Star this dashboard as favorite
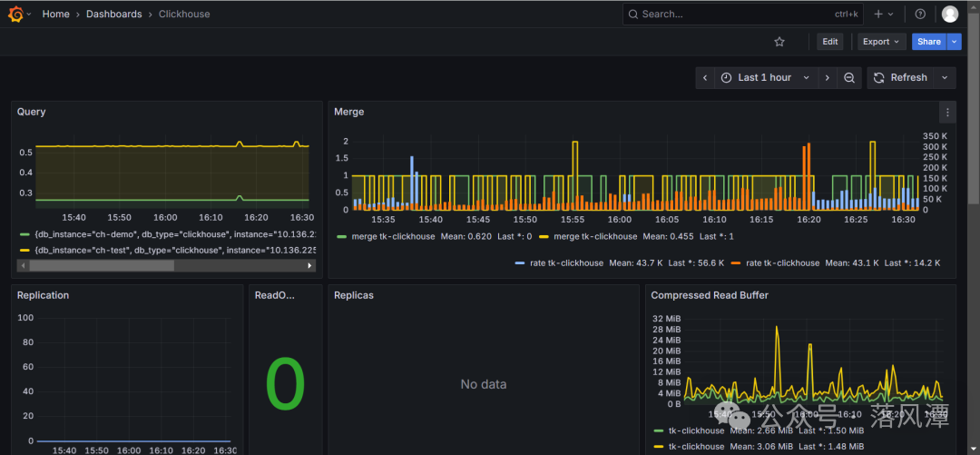 [x=779, y=42]
